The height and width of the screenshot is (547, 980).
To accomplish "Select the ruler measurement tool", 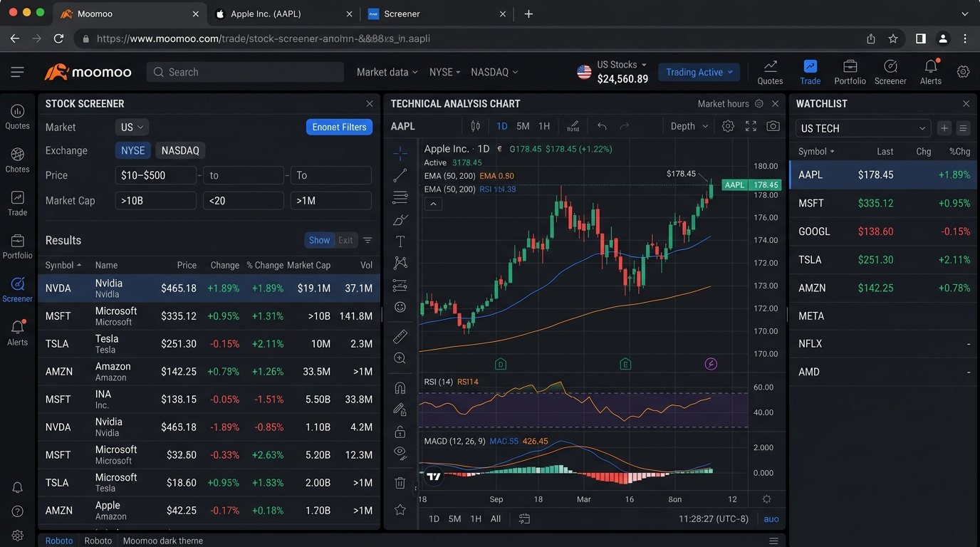I will [400, 336].
